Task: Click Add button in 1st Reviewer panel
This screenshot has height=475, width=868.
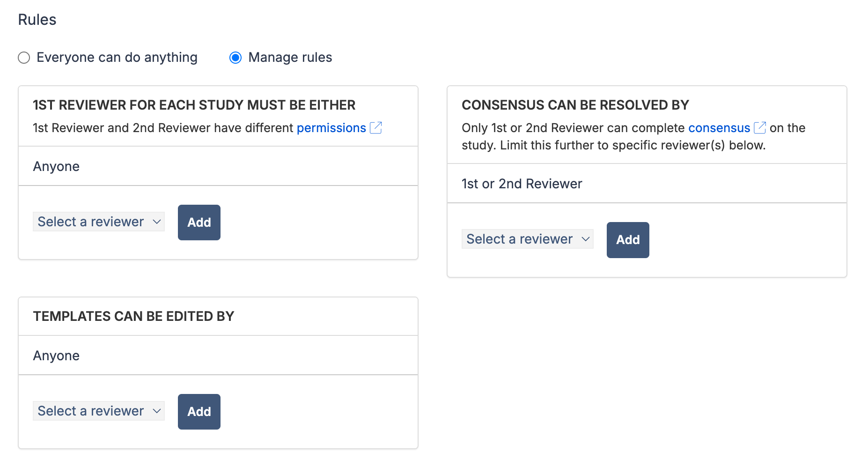Action: [199, 223]
